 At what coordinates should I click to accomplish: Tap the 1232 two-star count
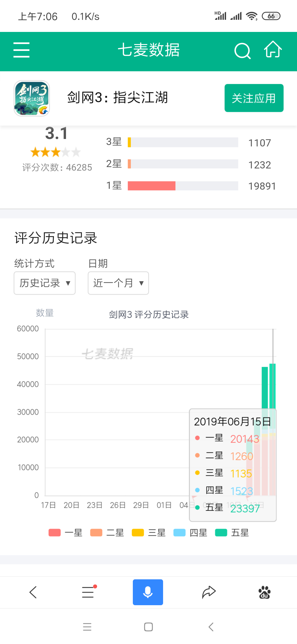tap(260, 165)
